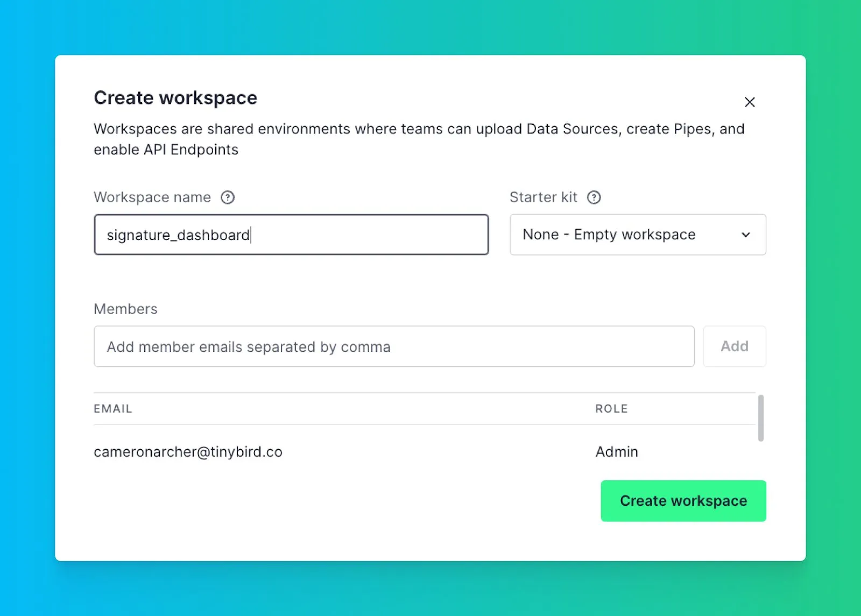This screenshot has width=861, height=616.
Task: Click the signature_dashboard name field
Action: click(x=291, y=235)
